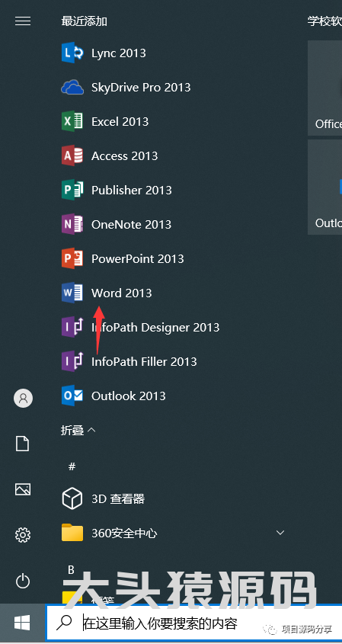Click the search magnifier icon
The height and width of the screenshot is (644, 342).
point(64,623)
